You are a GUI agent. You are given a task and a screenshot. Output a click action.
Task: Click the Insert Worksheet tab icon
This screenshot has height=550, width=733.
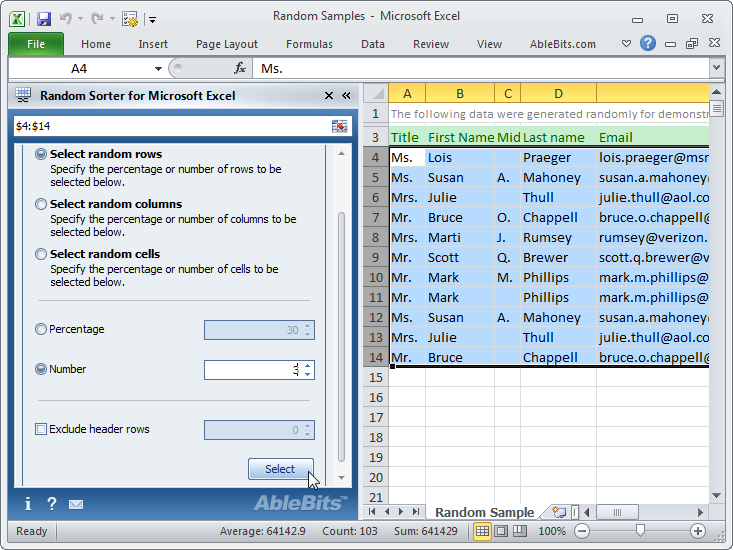click(x=559, y=512)
